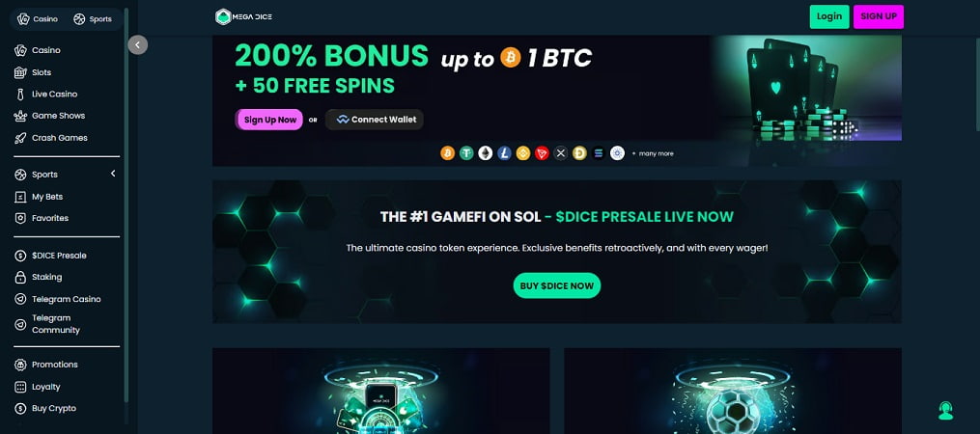Screen dimensions: 980x434
Task: Click the Litecoin coin icon
Action: click(x=504, y=153)
